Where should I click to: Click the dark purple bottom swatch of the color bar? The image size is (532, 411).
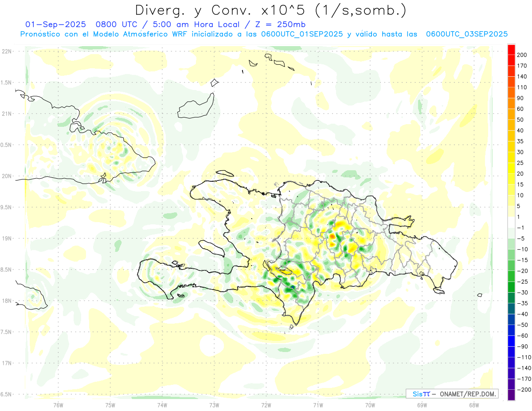point(511,395)
